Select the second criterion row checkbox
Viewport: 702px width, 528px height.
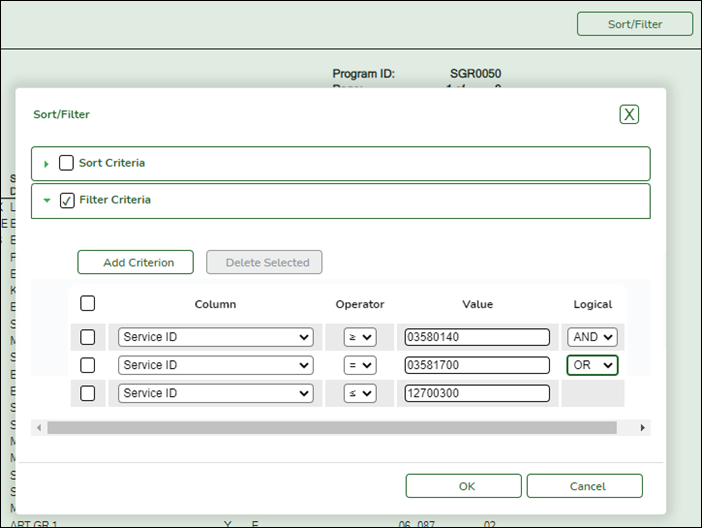pos(88,365)
